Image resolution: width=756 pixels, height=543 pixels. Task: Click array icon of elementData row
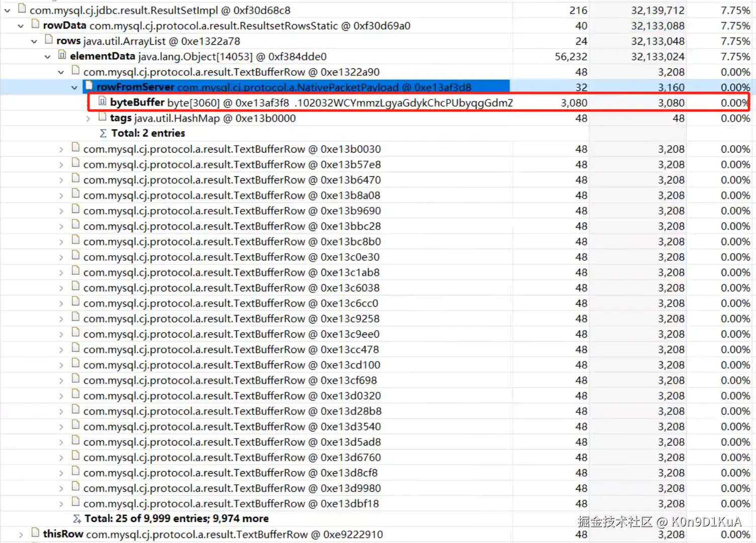[62, 55]
